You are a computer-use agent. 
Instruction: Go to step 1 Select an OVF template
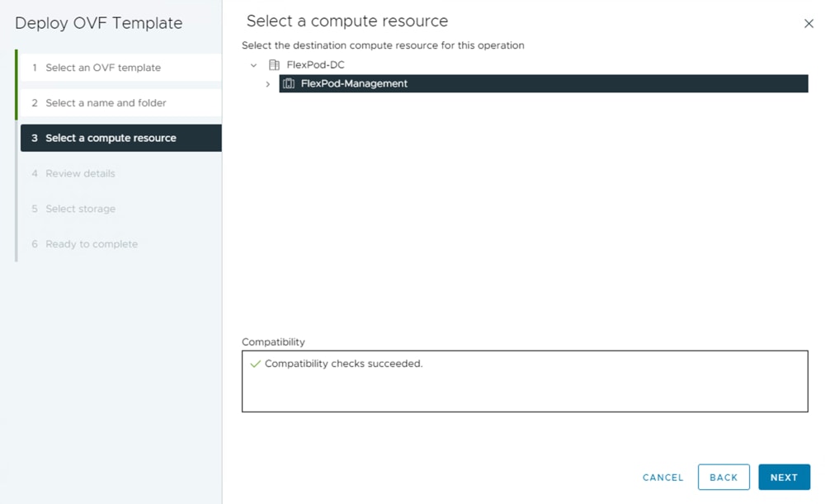103,68
